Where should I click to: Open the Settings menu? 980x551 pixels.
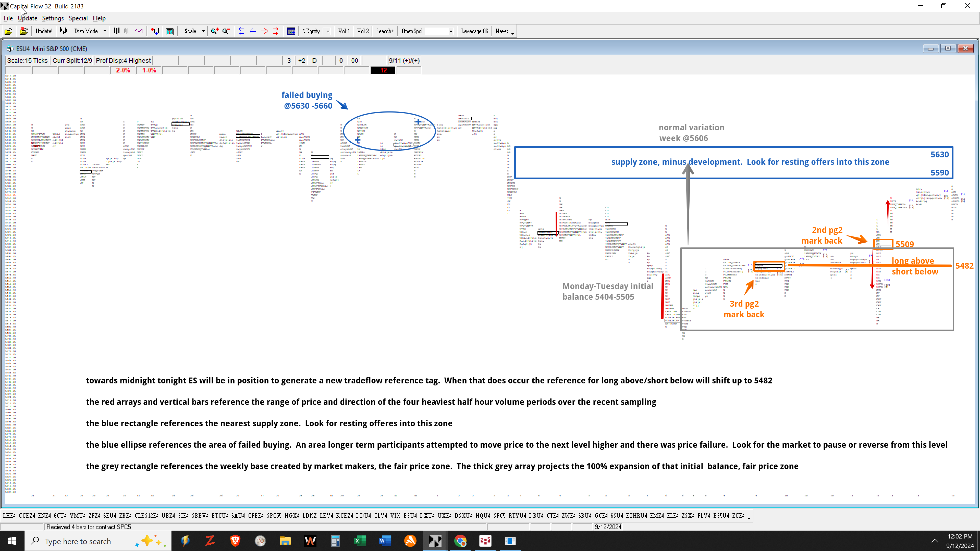[x=53, y=18]
